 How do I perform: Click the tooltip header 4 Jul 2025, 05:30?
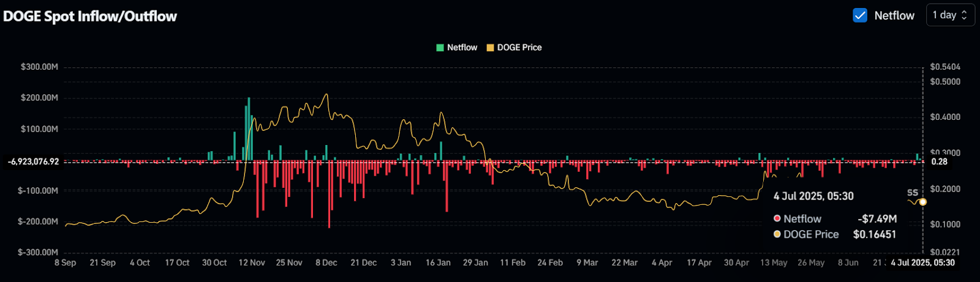(x=813, y=196)
